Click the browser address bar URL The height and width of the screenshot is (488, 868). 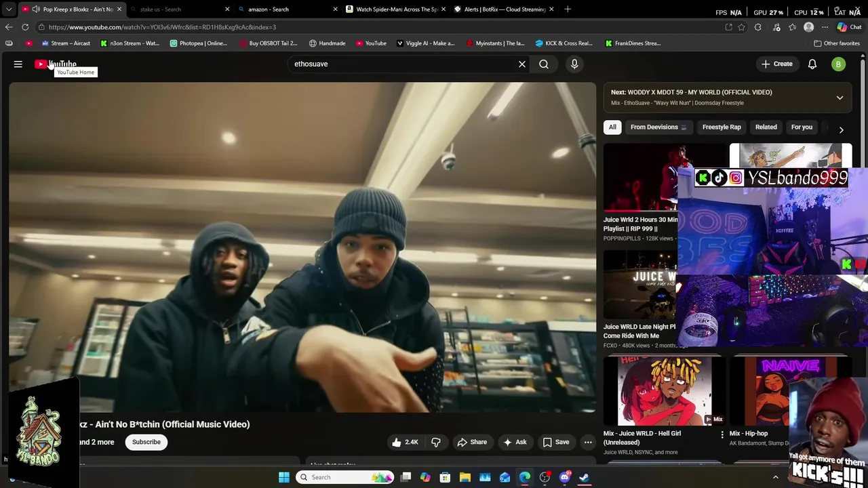coord(162,27)
